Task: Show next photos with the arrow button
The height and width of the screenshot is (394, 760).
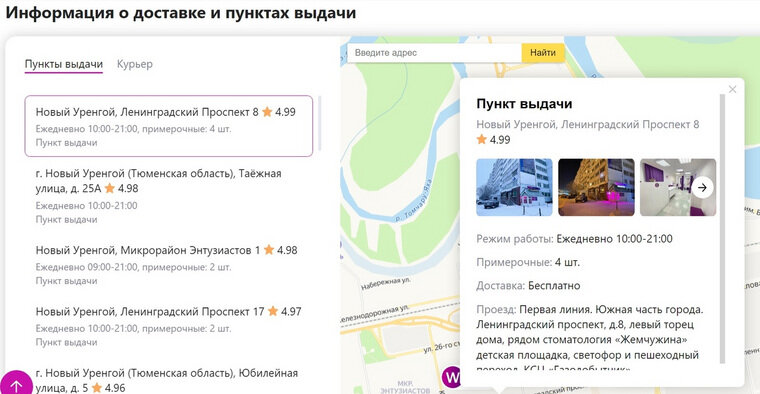Action: (x=702, y=187)
